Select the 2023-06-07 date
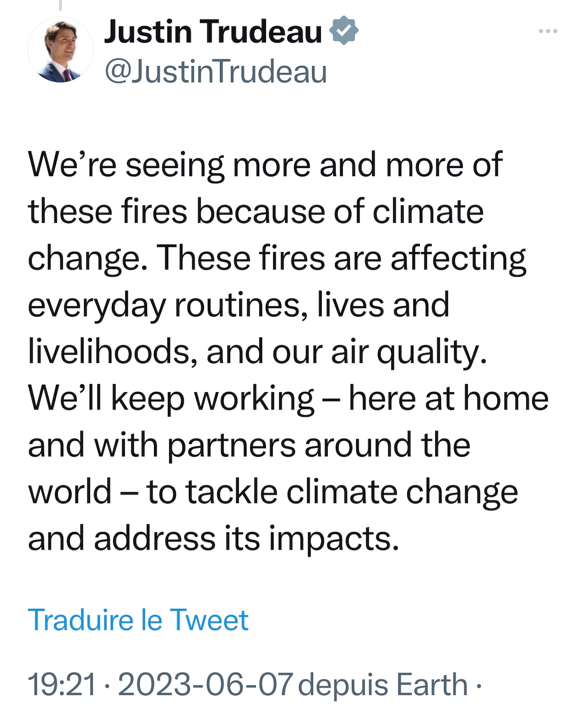Screen dimensions: 588x708 pyautogui.click(x=206, y=684)
